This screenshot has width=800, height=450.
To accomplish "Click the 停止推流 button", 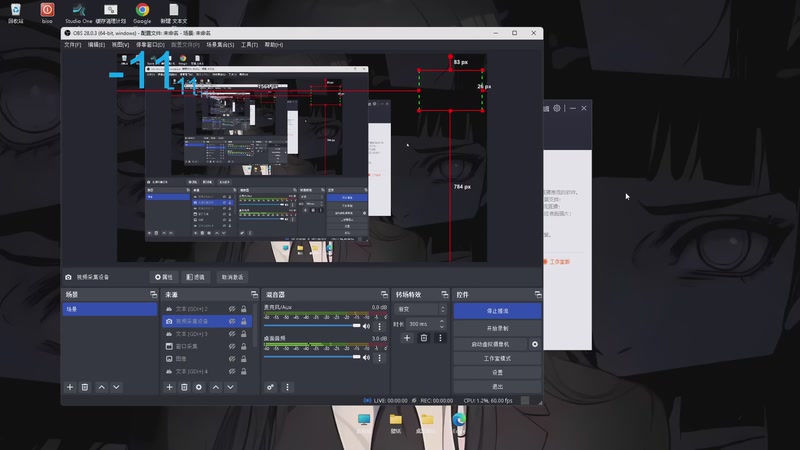I will click(497, 311).
